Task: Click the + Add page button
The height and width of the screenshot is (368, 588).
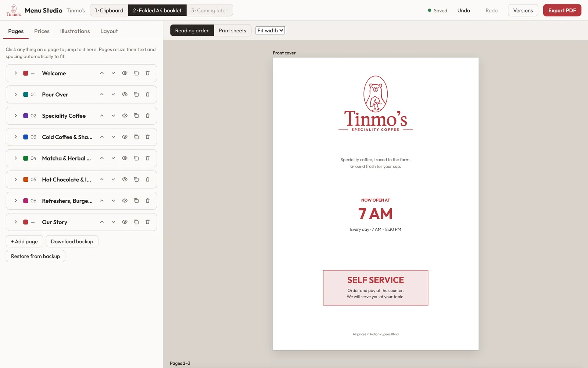Action: (x=25, y=241)
